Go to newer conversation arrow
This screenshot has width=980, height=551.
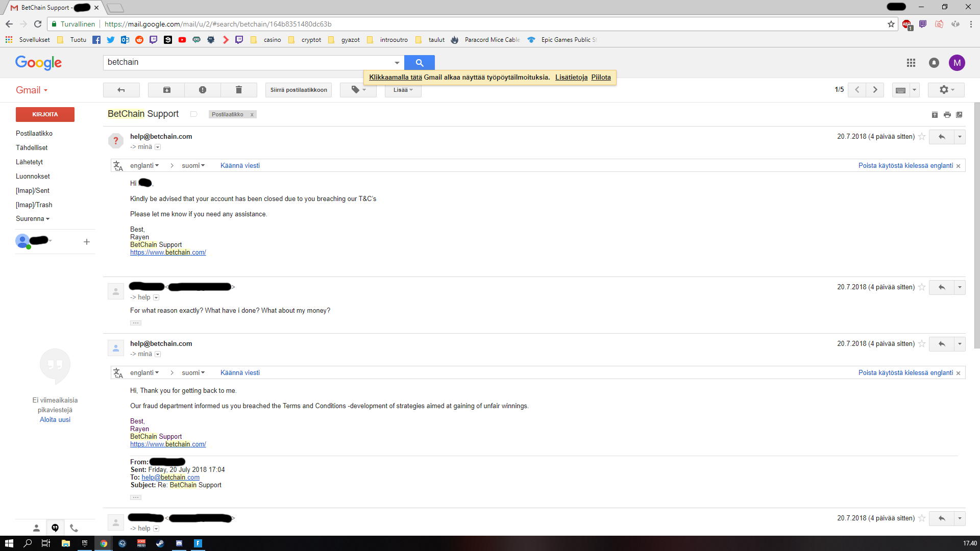point(857,90)
